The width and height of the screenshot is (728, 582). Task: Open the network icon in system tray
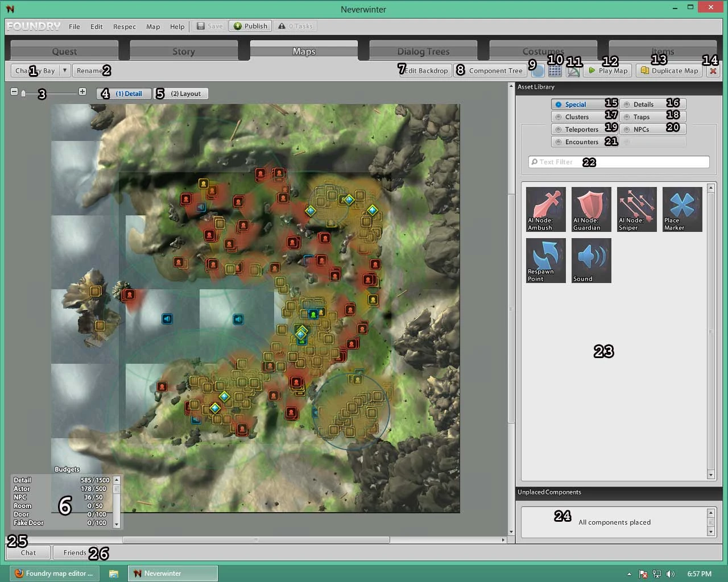pos(657,574)
